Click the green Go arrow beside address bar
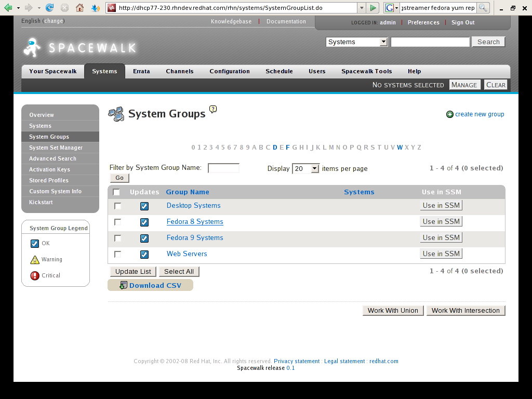 (373, 8)
